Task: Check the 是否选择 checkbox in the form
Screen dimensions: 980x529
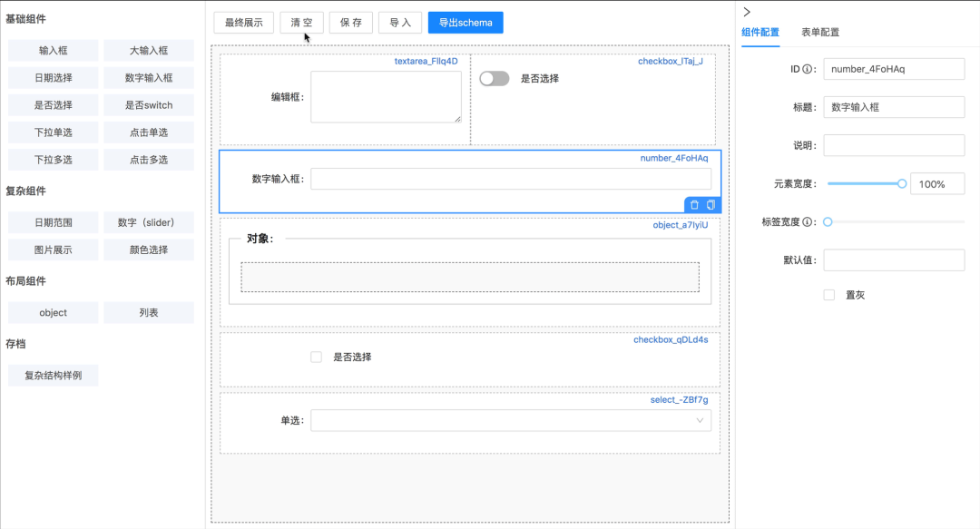Action: coord(317,357)
